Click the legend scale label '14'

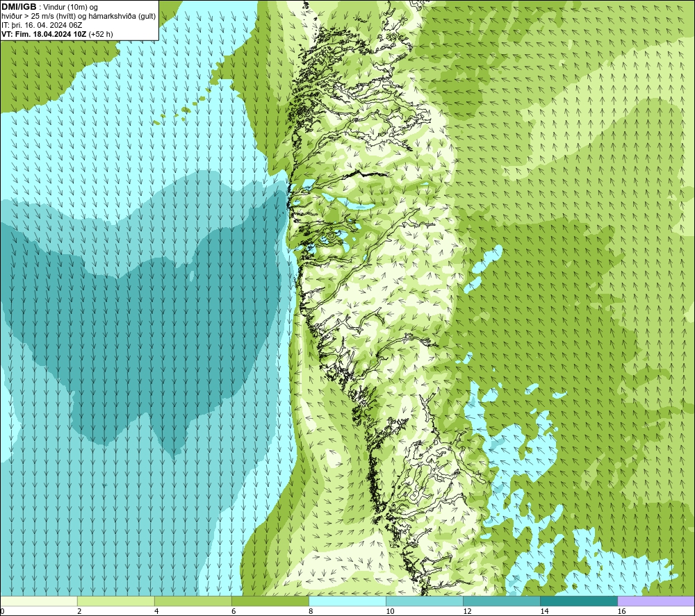coord(544,611)
